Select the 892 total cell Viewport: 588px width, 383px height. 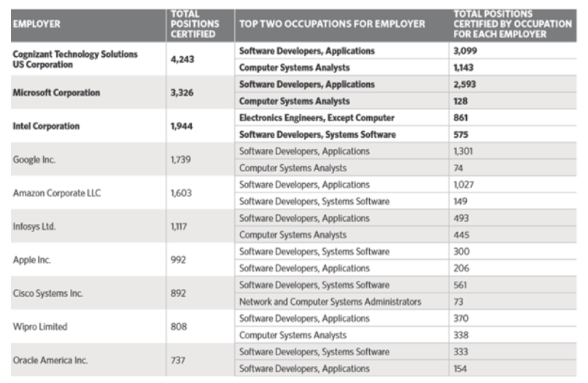(200, 293)
